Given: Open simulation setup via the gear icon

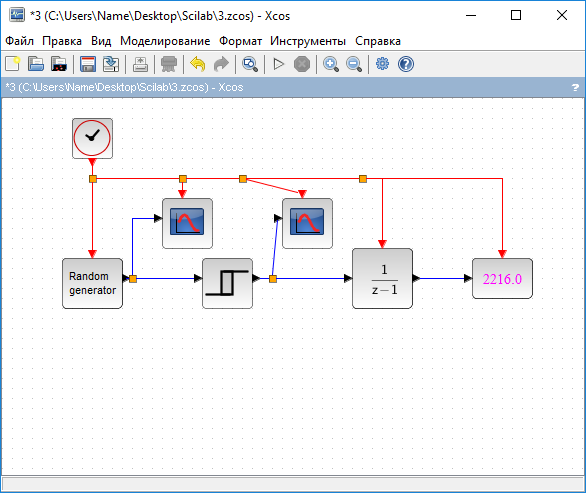Looking at the screenshot, I should click(382, 64).
